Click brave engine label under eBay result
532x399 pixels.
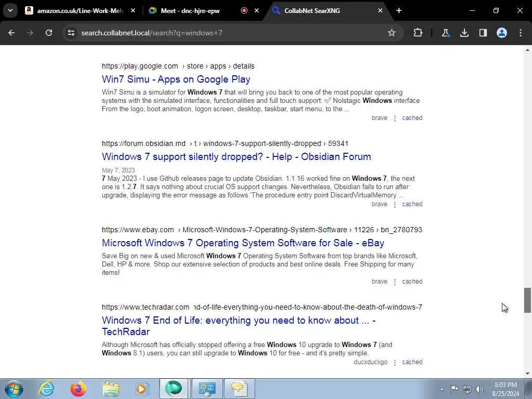coord(379,282)
